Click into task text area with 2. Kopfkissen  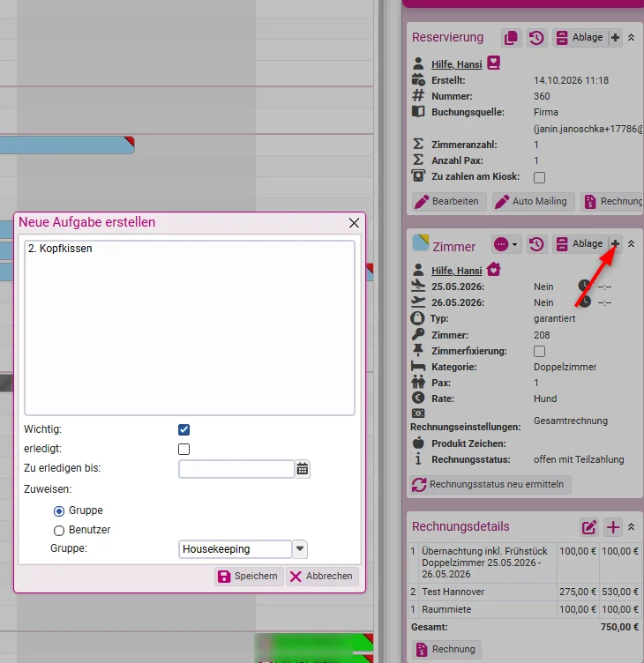coord(190,328)
